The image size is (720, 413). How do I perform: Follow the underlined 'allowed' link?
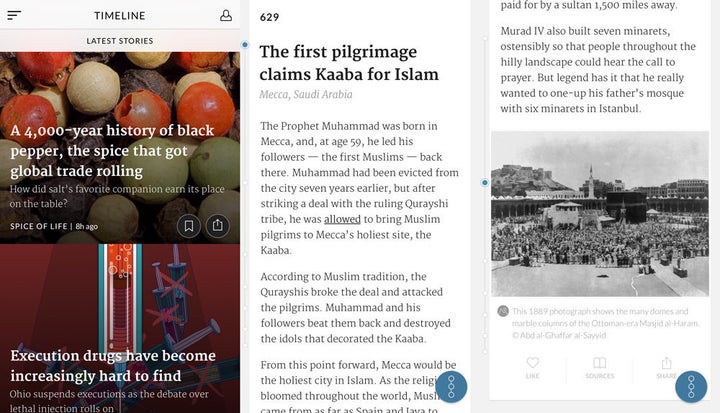(342, 219)
